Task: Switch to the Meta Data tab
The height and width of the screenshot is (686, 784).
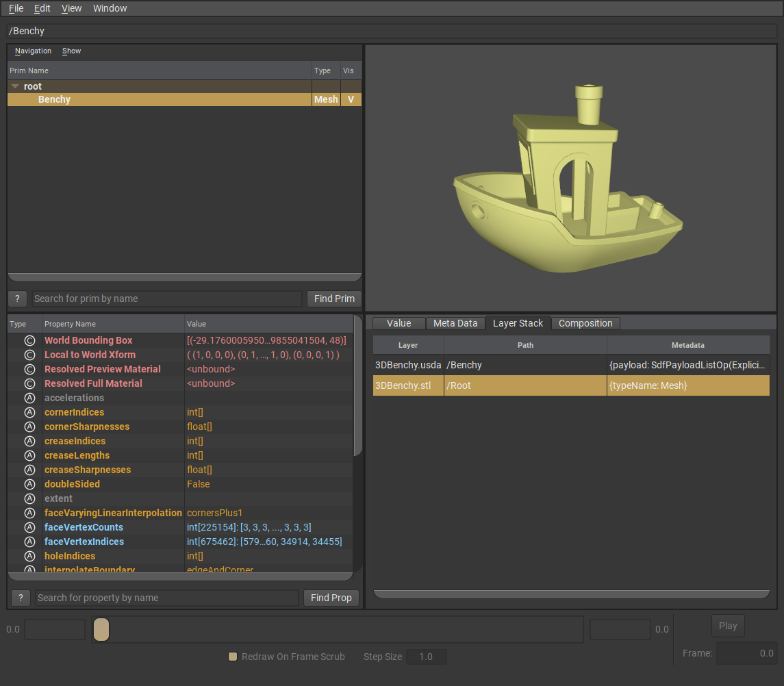Action: coord(455,324)
